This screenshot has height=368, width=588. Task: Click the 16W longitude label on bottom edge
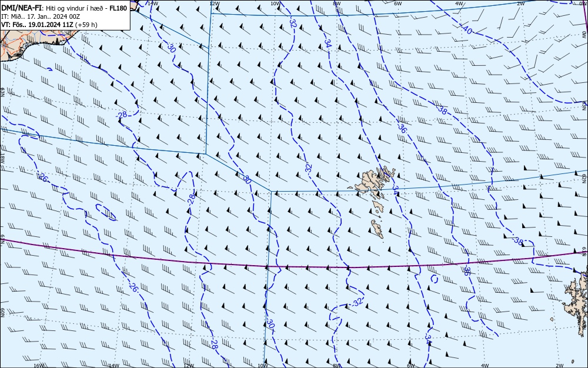click(x=39, y=366)
